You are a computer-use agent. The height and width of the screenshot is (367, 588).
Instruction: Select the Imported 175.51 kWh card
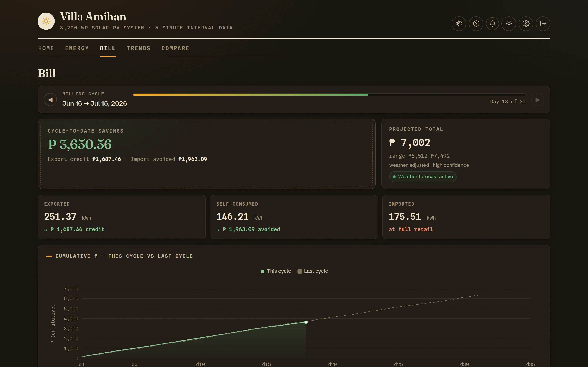pyautogui.click(x=466, y=217)
